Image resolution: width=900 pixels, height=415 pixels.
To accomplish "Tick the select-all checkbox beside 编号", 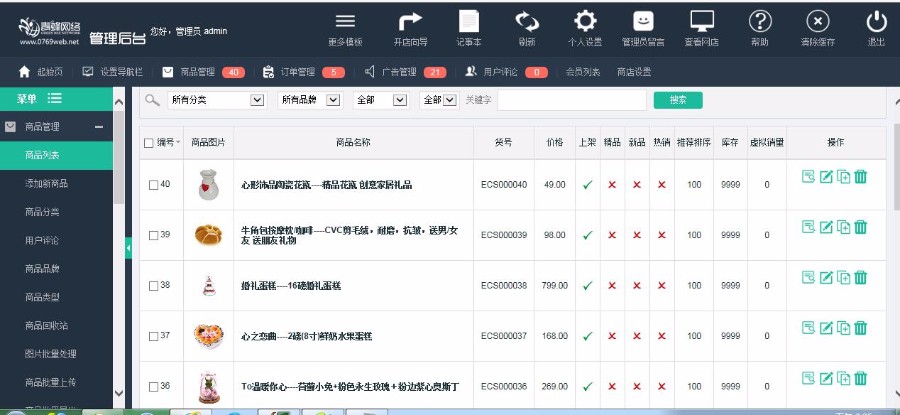I will 149,143.
